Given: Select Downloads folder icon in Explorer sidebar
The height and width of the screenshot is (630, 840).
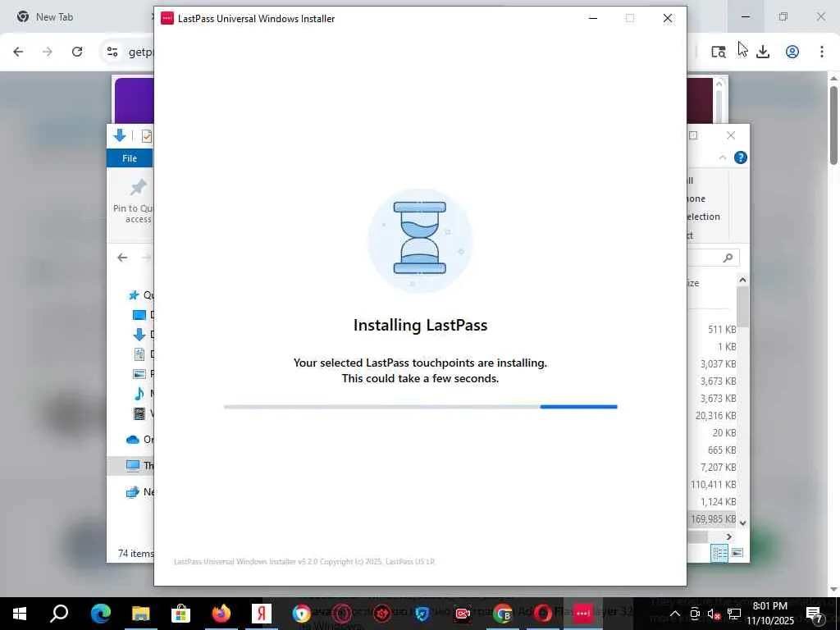Looking at the screenshot, I should [139, 335].
